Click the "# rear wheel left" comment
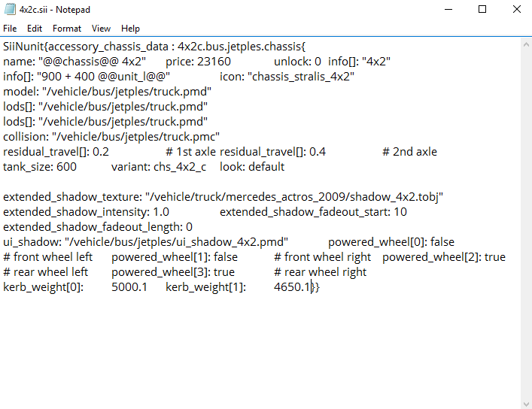 (x=45, y=272)
